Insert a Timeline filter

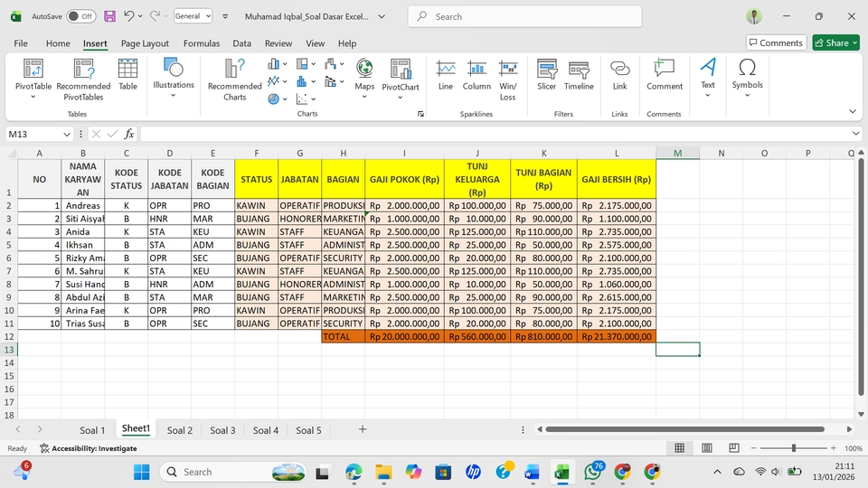pyautogui.click(x=579, y=75)
